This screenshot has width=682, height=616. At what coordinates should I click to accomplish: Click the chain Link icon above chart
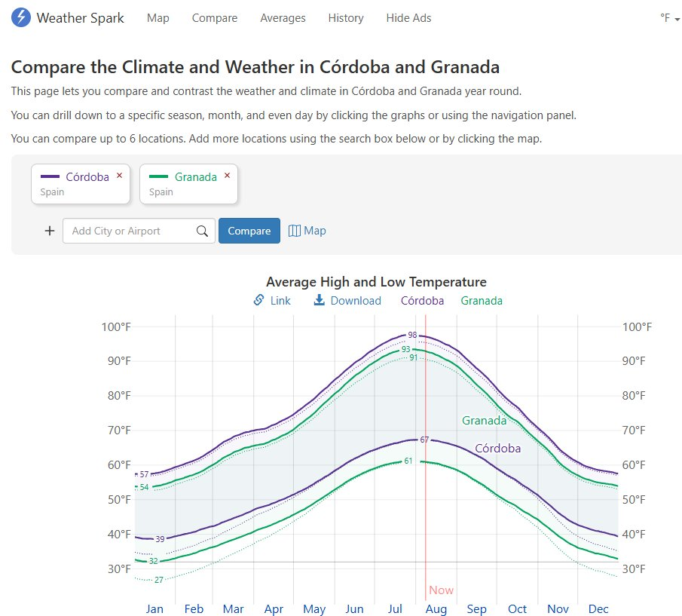pos(258,300)
